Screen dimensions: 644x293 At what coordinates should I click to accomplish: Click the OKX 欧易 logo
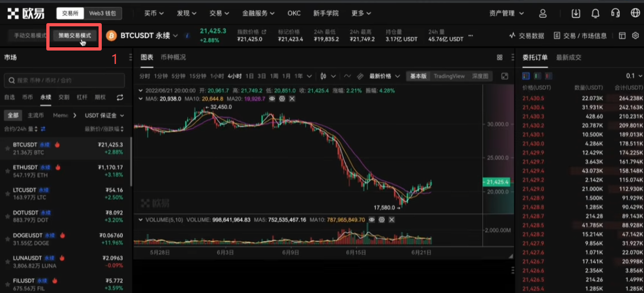[x=26, y=13]
